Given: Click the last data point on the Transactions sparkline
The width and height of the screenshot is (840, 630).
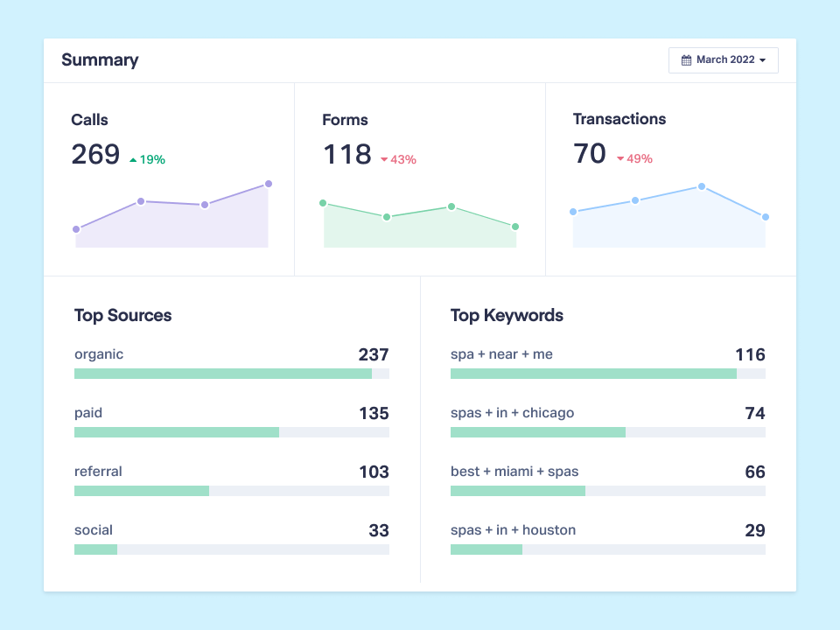Looking at the screenshot, I should click(764, 216).
